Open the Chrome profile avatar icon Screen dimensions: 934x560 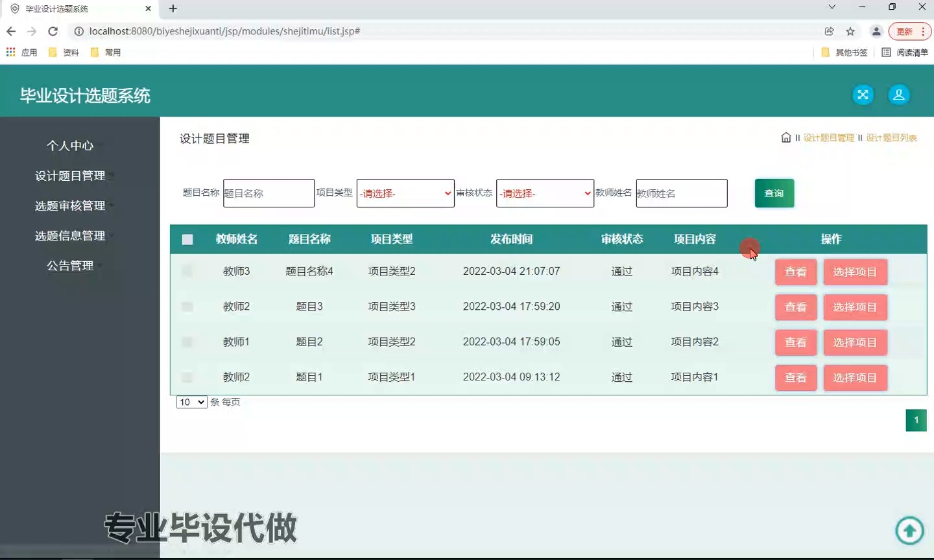[x=876, y=31]
